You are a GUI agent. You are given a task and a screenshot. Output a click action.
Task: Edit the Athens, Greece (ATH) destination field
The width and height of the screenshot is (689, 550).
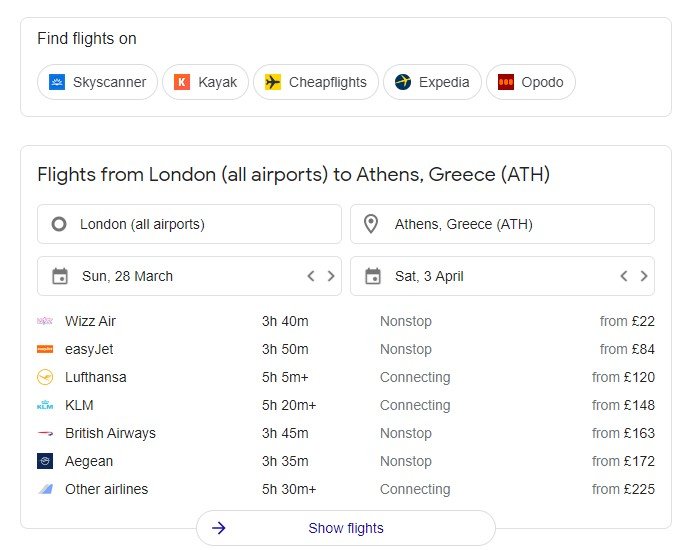click(502, 224)
